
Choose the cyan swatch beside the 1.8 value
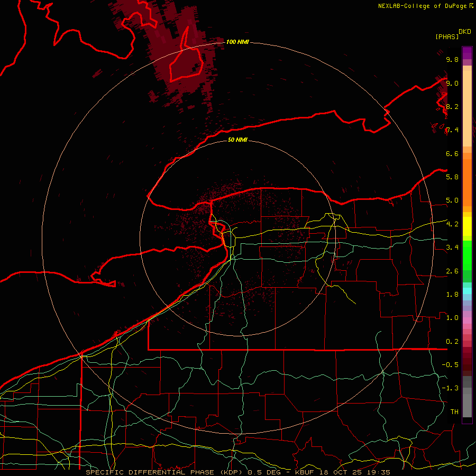[467, 291]
